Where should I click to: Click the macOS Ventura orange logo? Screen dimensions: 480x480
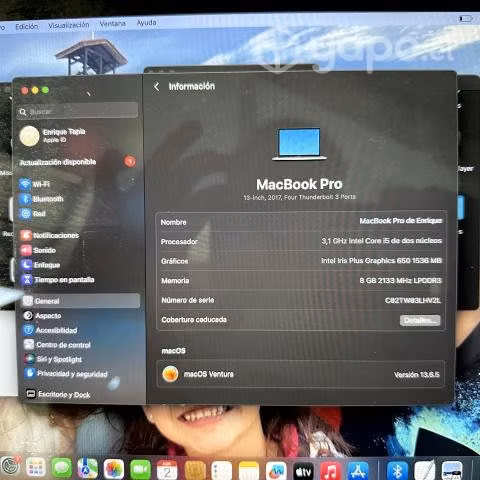pos(170,374)
